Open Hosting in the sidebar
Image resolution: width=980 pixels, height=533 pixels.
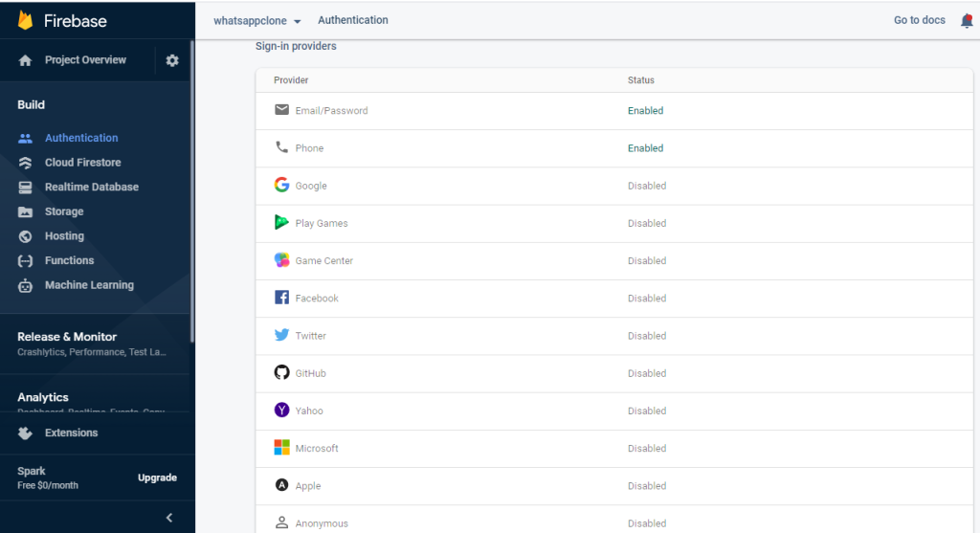point(64,236)
